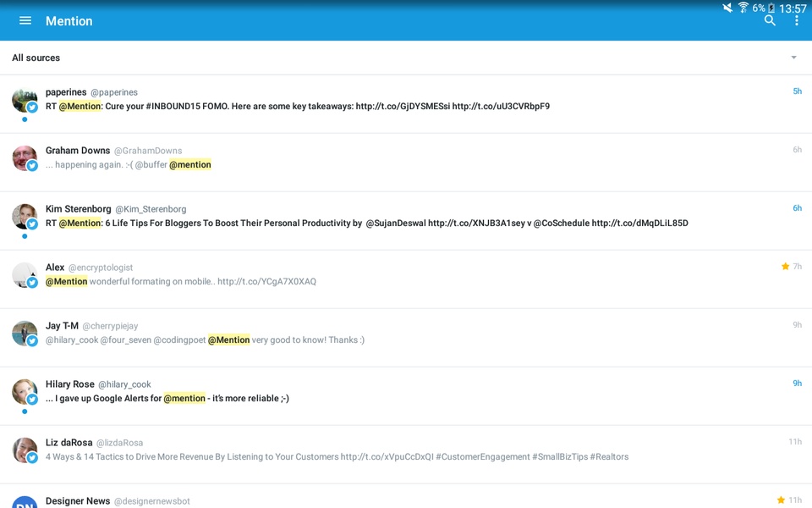Select the @Kim_Sterenborg handle
This screenshot has height=508, width=812.
[151, 209]
